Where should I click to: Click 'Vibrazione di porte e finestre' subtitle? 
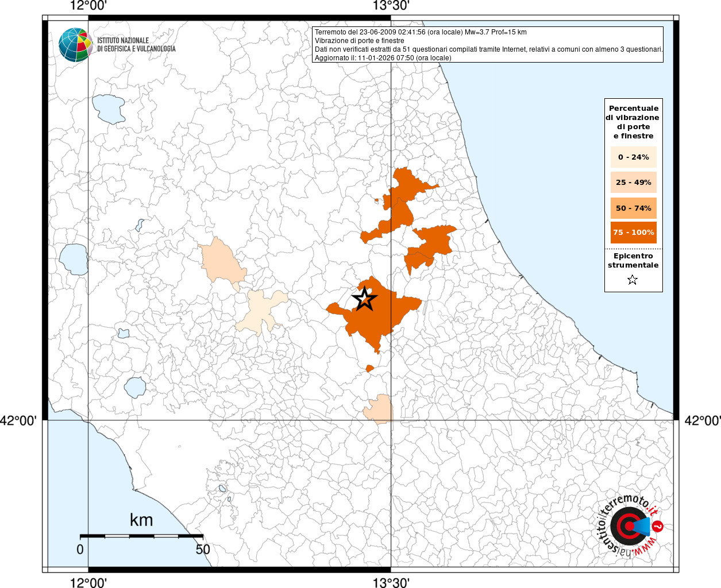click(x=360, y=41)
